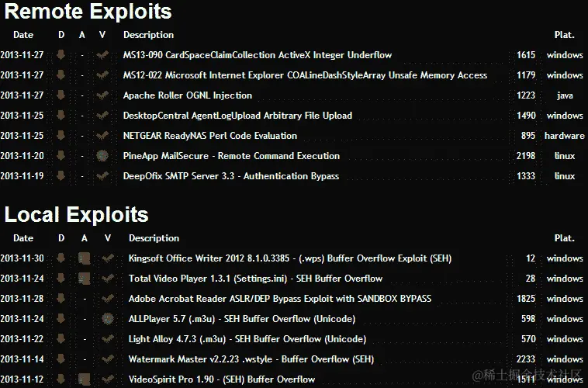Get the Kingsoft Office Writer vulnerable application
This screenshot has height=388, width=588.
point(85,258)
